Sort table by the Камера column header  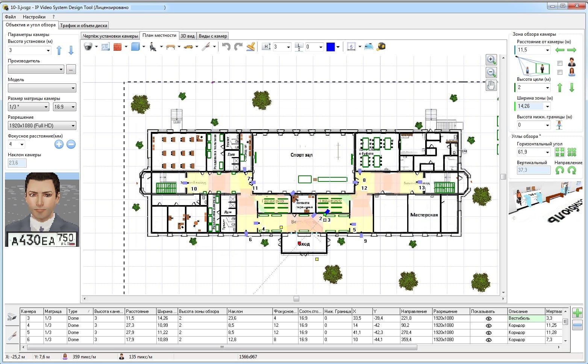32,311
